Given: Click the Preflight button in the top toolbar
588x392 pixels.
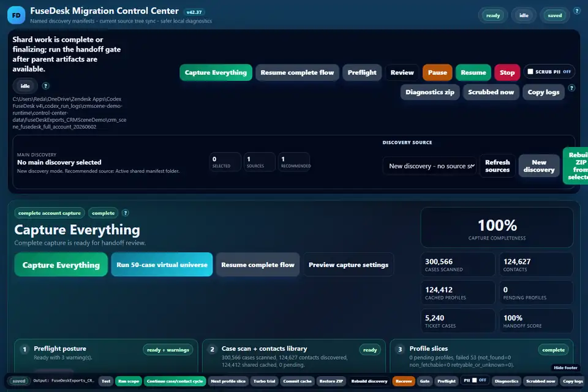Looking at the screenshot, I should tap(362, 72).
